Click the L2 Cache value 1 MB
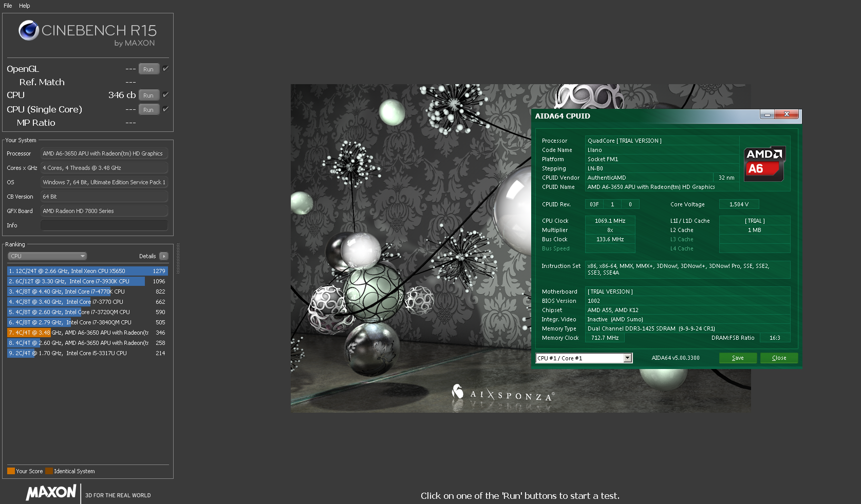 (x=754, y=230)
